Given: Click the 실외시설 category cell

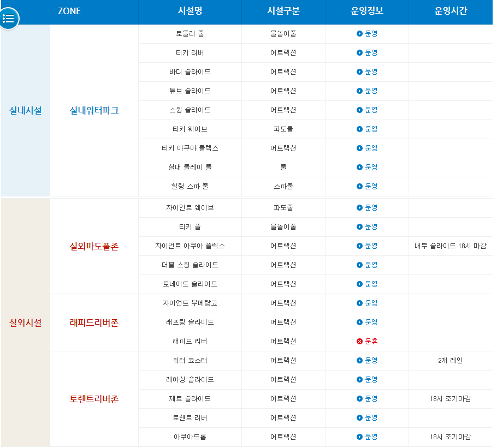Looking at the screenshot, I should pos(26,322).
